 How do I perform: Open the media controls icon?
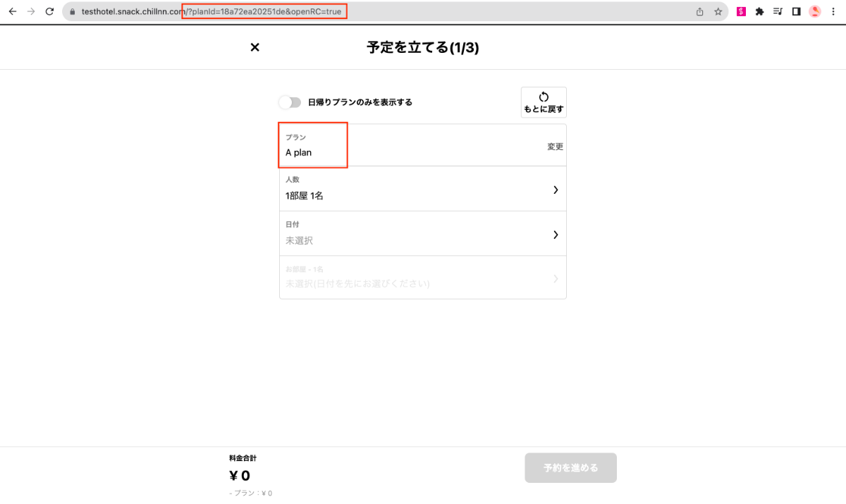coord(778,12)
